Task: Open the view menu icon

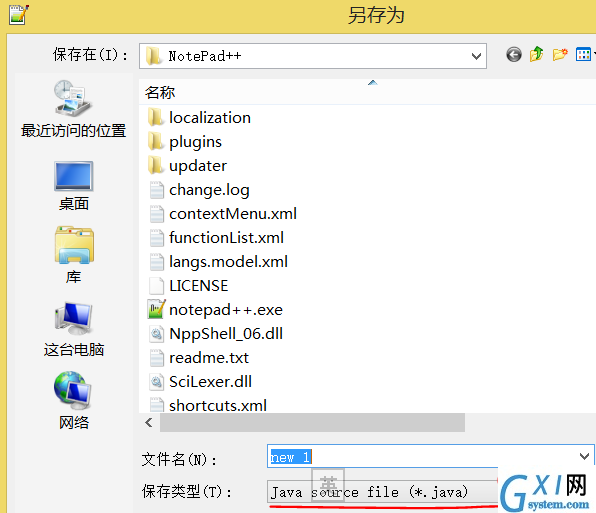Action: pyautogui.click(x=583, y=55)
